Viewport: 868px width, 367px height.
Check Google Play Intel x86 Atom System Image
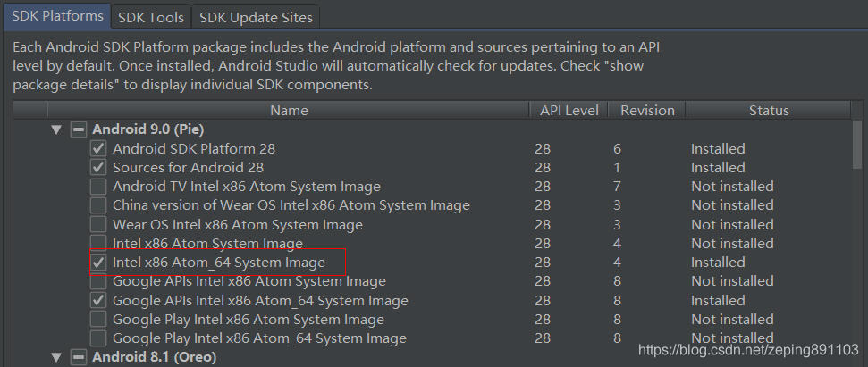[x=98, y=320]
